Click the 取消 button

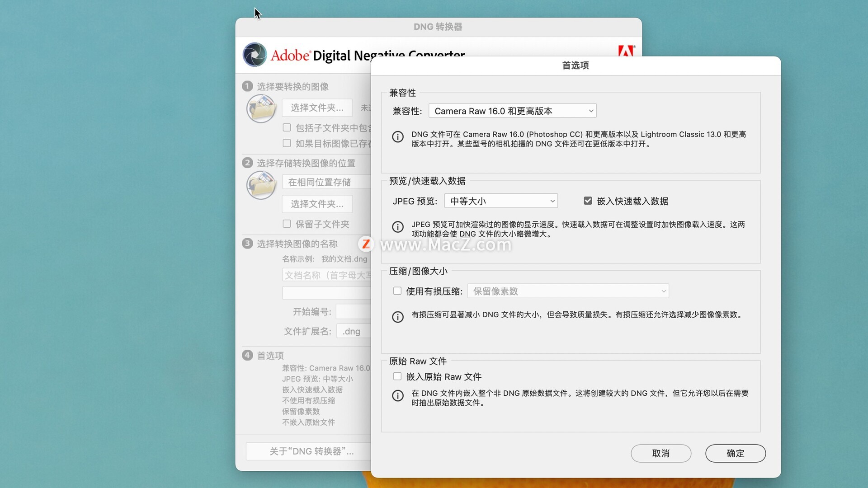click(x=661, y=453)
